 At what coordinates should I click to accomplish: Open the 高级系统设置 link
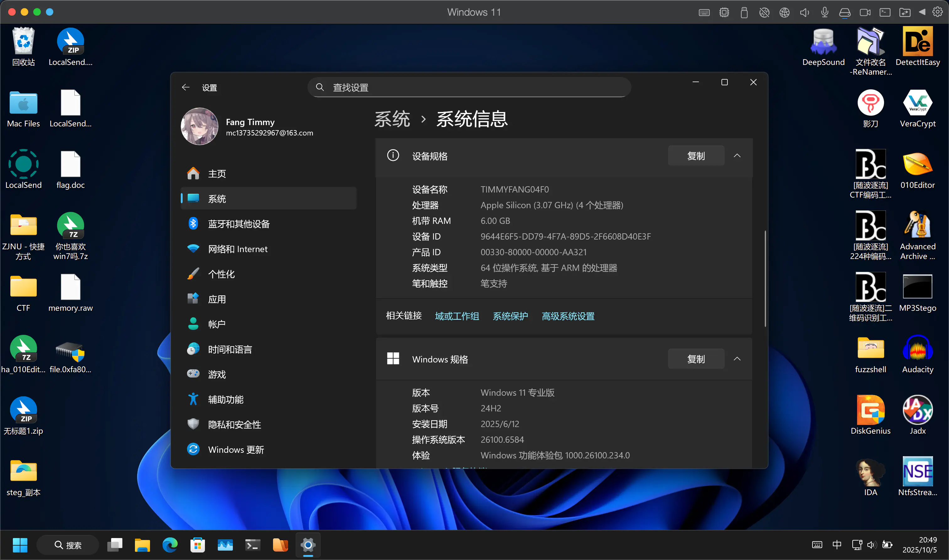point(568,316)
